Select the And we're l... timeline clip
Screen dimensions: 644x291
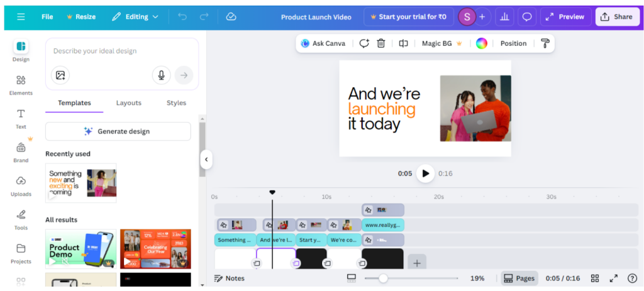tap(276, 239)
